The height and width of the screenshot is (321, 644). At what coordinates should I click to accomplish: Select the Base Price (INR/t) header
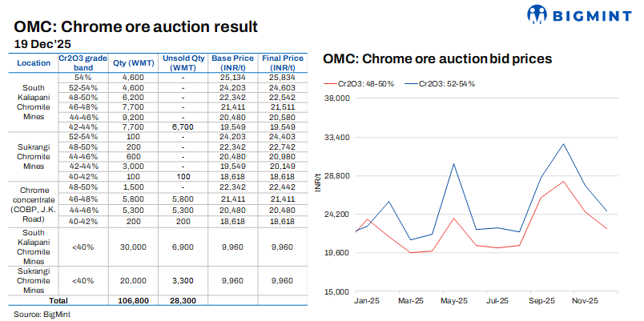tap(235, 62)
